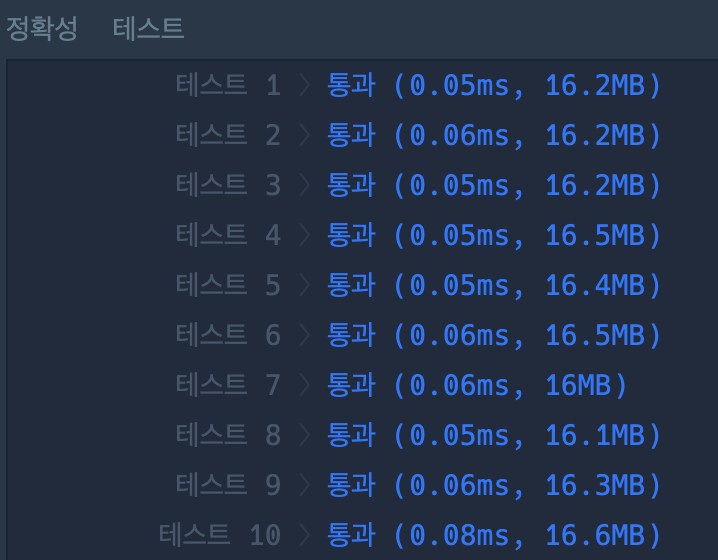
Task: Click the chevron arrow beside 테스트 5
Action: (x=305, y=285)
